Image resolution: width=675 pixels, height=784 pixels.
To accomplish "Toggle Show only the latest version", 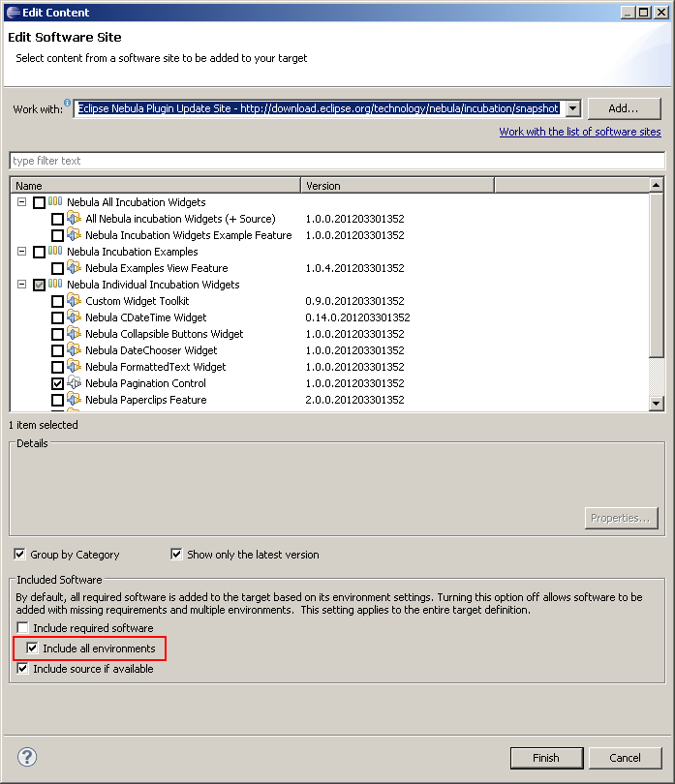I will (x=176, y=554).
